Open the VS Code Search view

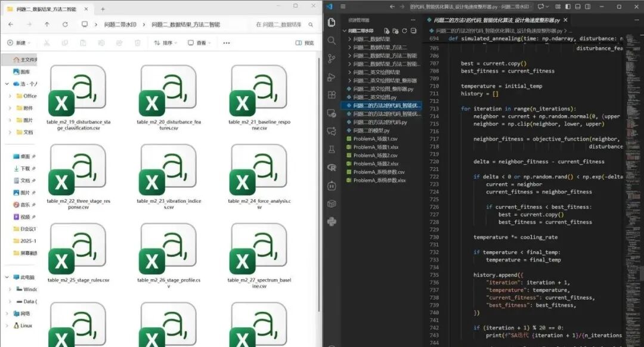pos(332,41)
